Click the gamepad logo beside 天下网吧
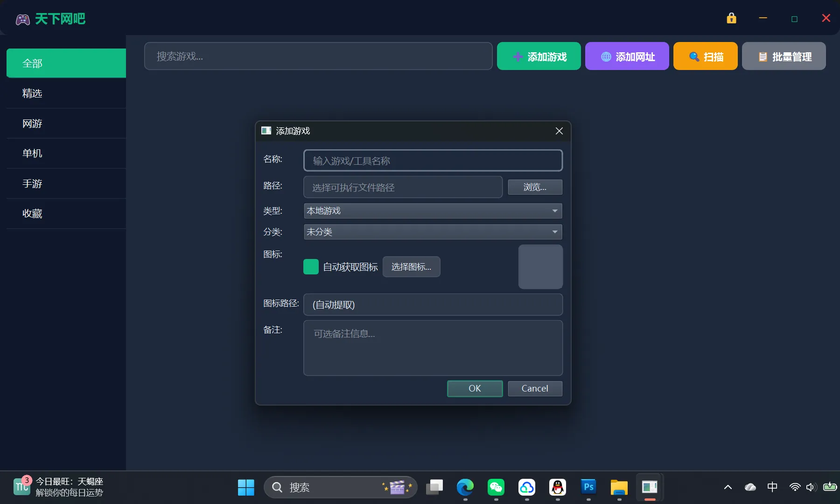Image resolution: width=840 pixels, height=504 pixels. (x=22, y=19)
